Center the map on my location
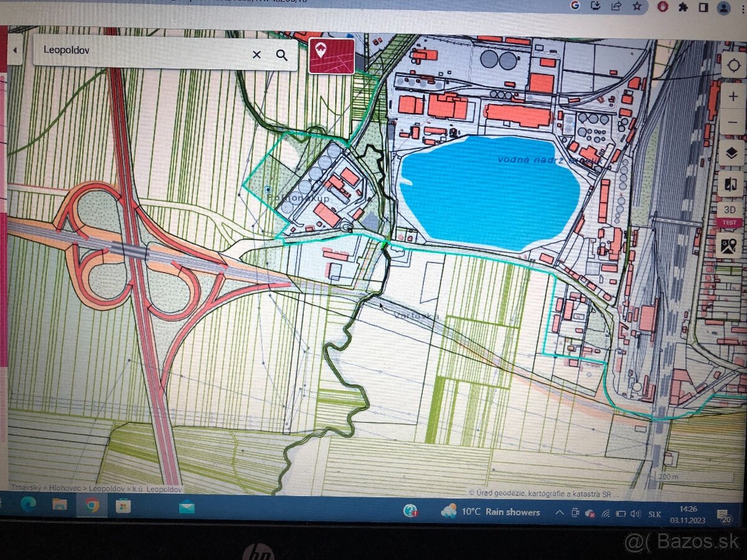 (733, 67)
